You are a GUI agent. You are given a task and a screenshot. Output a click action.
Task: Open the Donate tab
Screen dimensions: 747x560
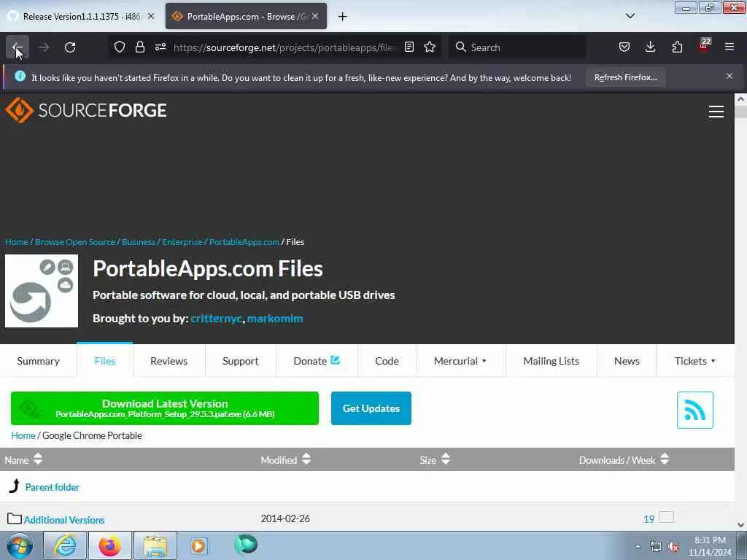coord(317,361)
